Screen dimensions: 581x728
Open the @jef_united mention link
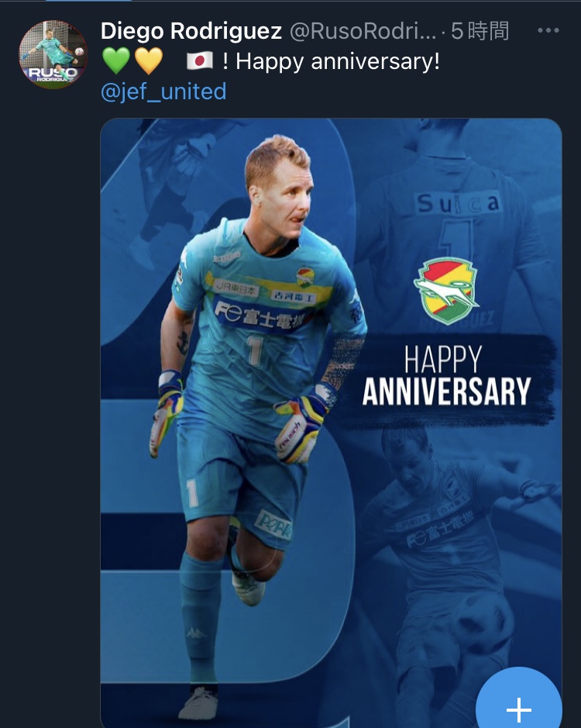click(x=163, y=91)
